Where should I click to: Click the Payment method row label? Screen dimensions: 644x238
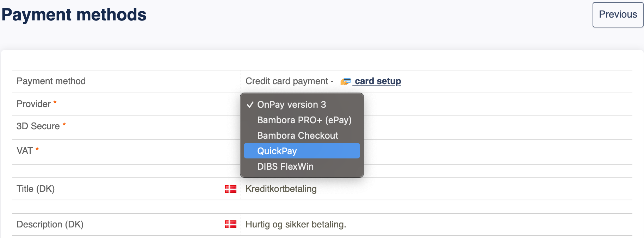coord(51,81)
